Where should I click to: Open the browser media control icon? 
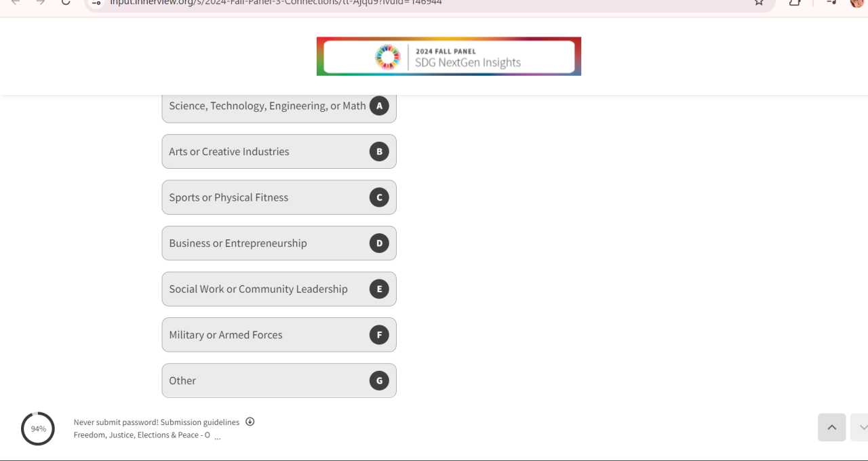[x=831, y=2]
